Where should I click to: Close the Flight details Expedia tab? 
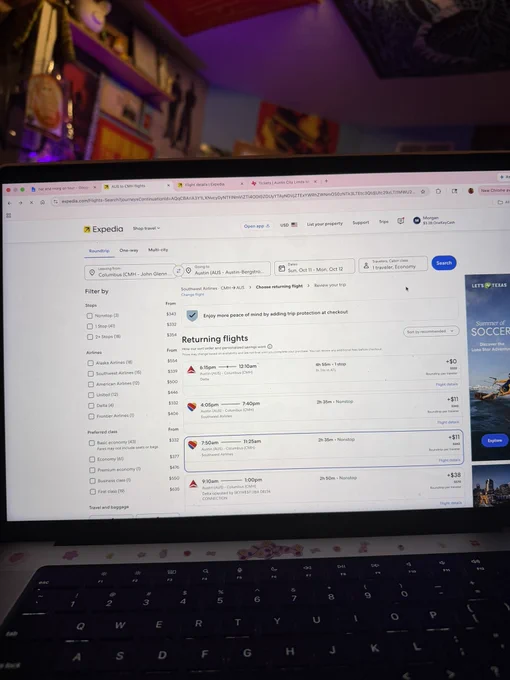click(242, 184)
